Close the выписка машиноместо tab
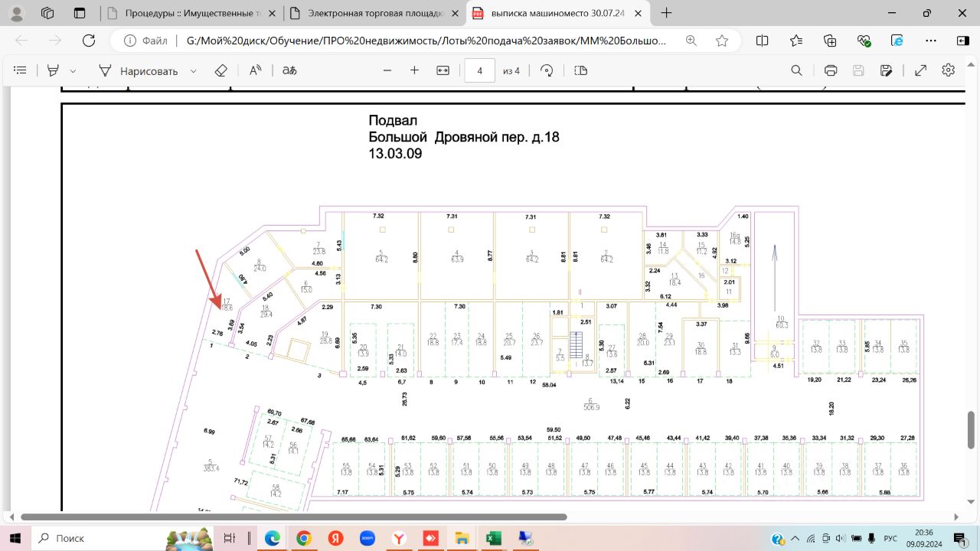This screenshot has width=980, height=551. [638, 13]
